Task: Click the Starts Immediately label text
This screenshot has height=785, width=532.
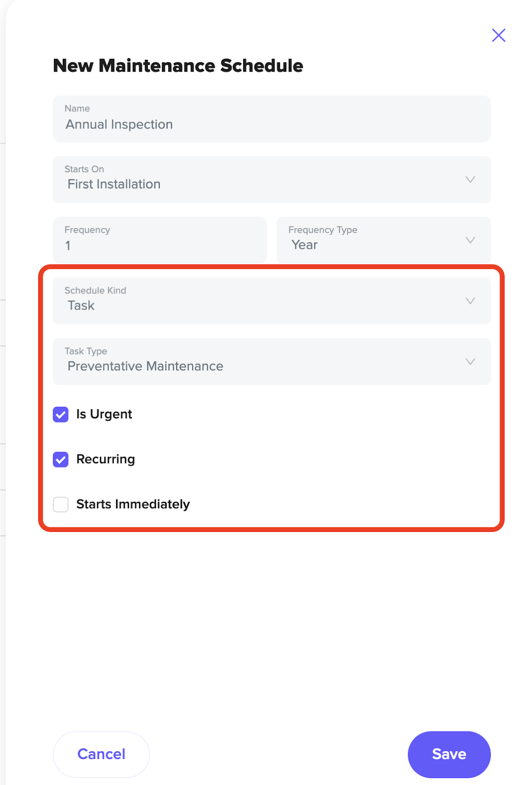Action: pyautogui.click(x=133, y=504)
